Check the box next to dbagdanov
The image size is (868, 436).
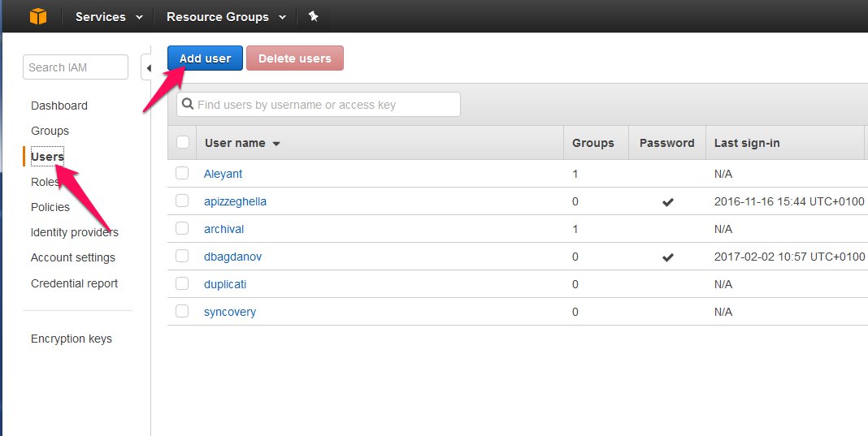(x=182, y=257)
